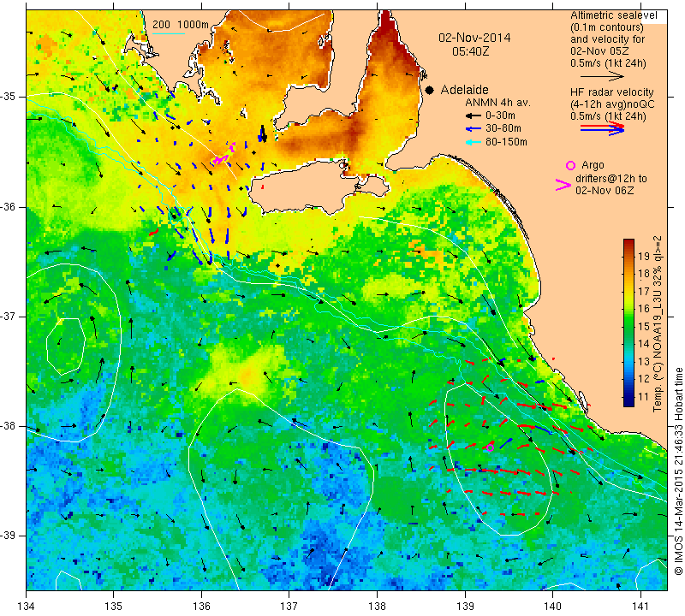Click the red and blue HF radar velocity arrow

(602, 128)
